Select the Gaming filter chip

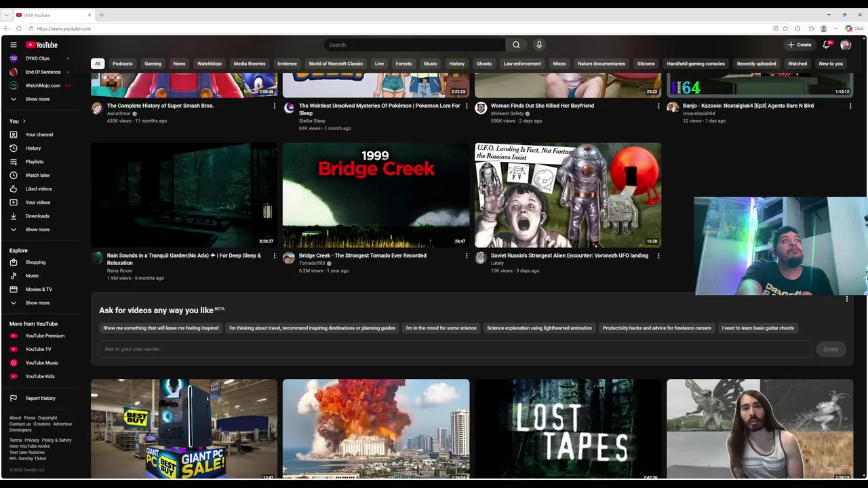[153, 64]
